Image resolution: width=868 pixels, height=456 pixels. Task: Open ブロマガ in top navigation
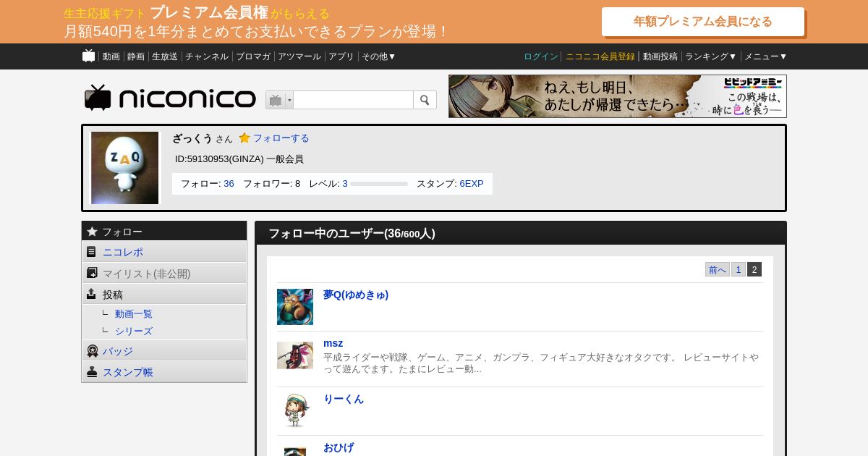coord(253,56)
